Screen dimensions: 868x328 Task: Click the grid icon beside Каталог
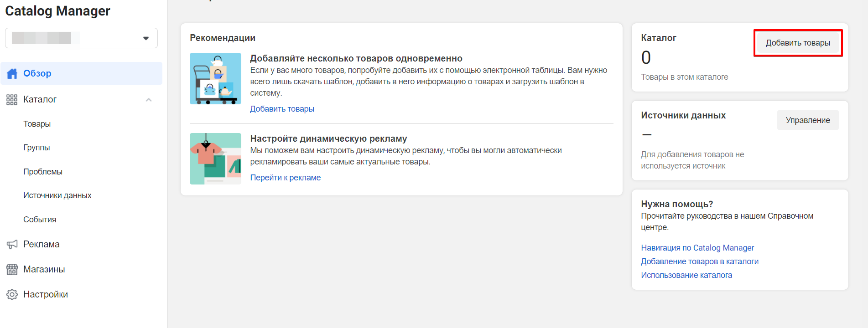(x=12, y=100)
